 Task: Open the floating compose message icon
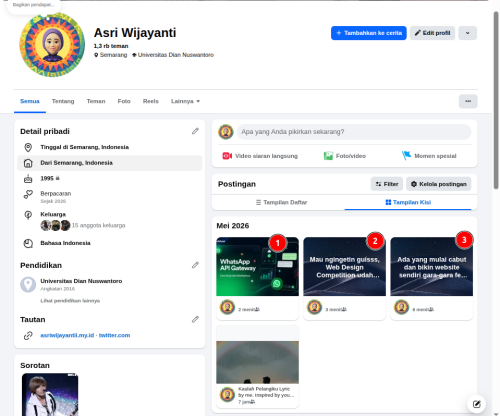(476, 404)
